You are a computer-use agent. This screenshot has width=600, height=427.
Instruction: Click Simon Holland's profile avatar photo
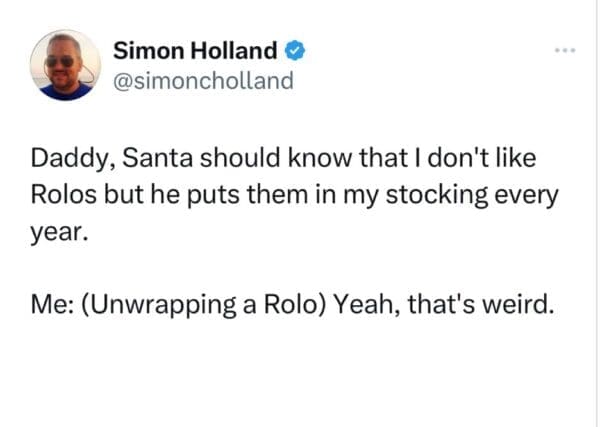pyautogui.click(x=65, y=66)
